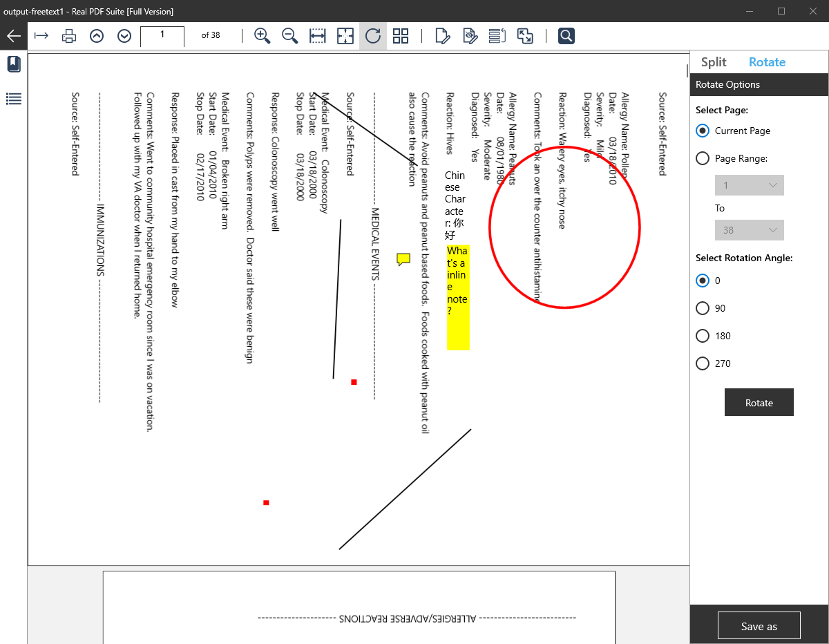Activate the Rotate View tool

(x=372, y=35)
